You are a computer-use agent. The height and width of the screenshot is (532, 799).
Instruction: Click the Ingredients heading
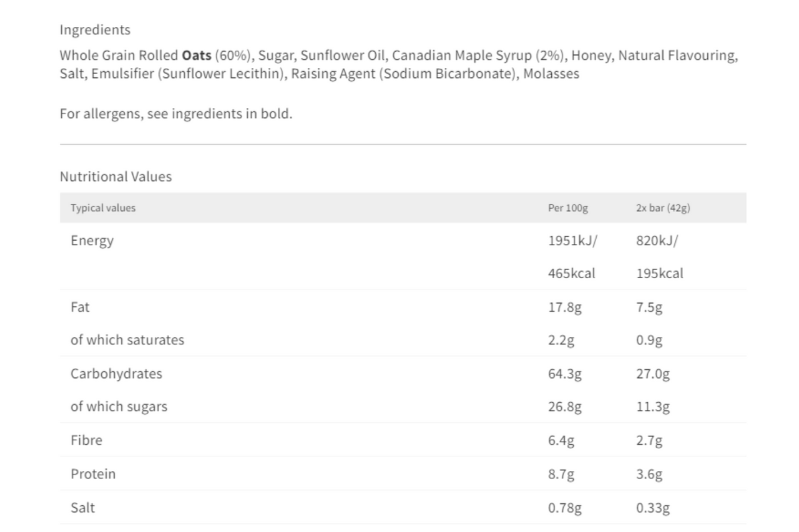(x=95, y=30)
